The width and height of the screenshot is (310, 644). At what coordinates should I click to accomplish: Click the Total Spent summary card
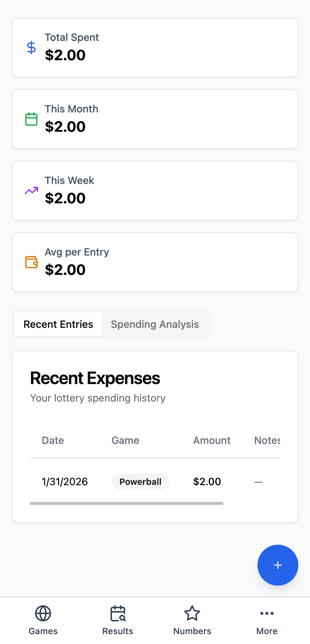(155, 47)
